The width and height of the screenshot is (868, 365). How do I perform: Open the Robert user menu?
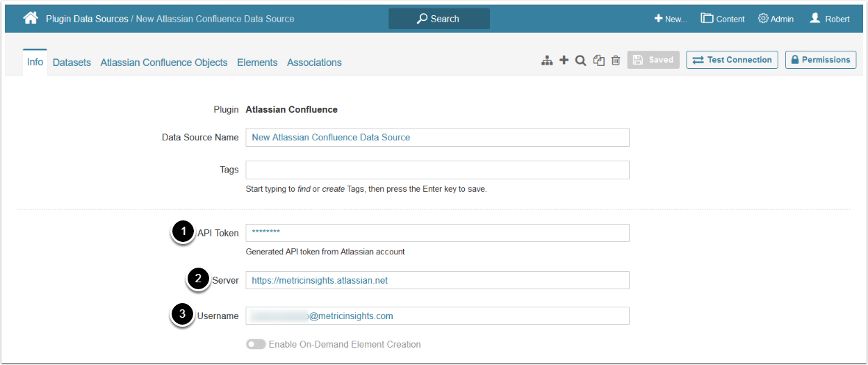[x=830, y=19]
